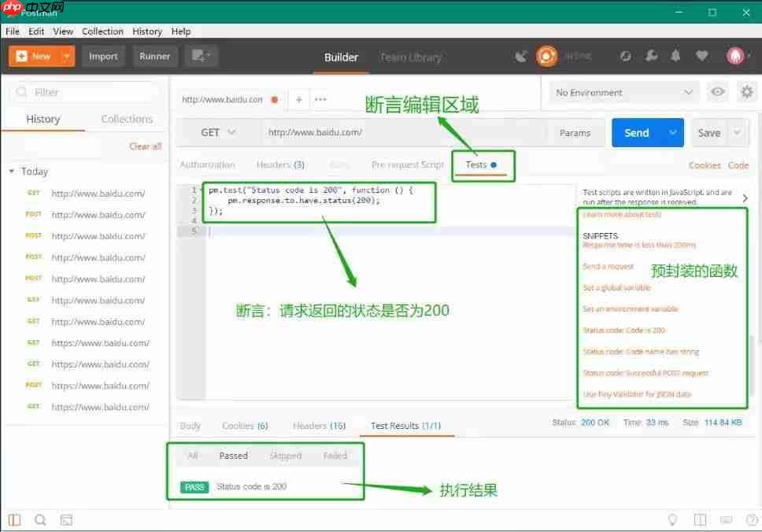Click the heart icon
The height and width of the screenshot is (532, 762).
701,57
